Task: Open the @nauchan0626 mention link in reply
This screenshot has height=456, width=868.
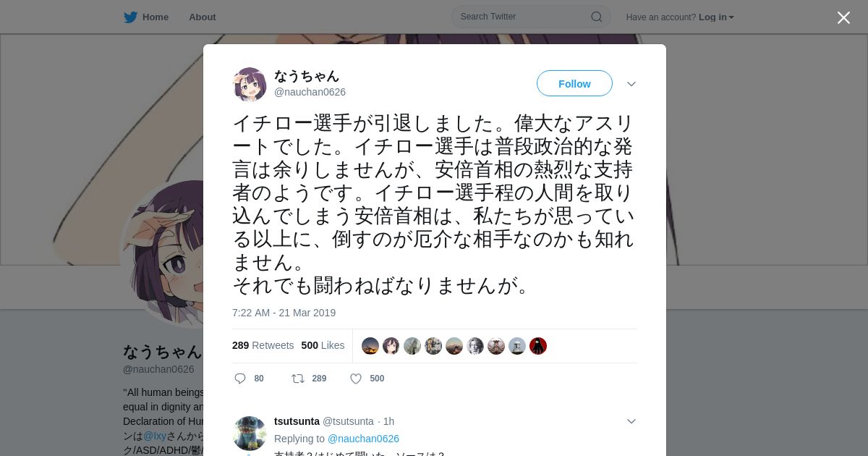Action: (363, 439)
